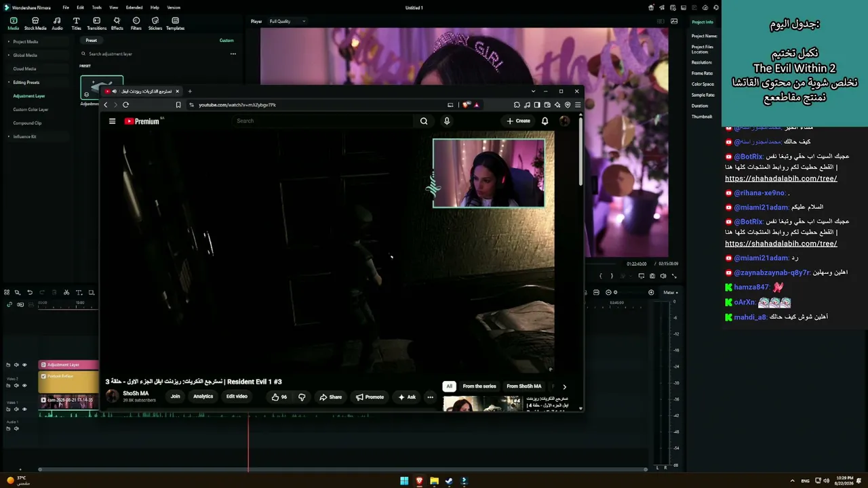Viewport: 868px width, 488px height.
Task: Select the scissors split tool in timeline
Action: coord(66,293)
